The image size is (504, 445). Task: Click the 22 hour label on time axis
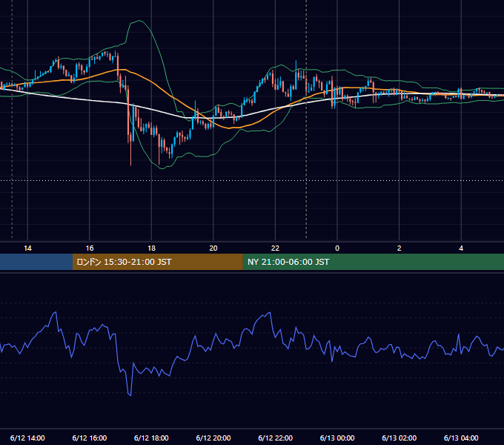275,248
